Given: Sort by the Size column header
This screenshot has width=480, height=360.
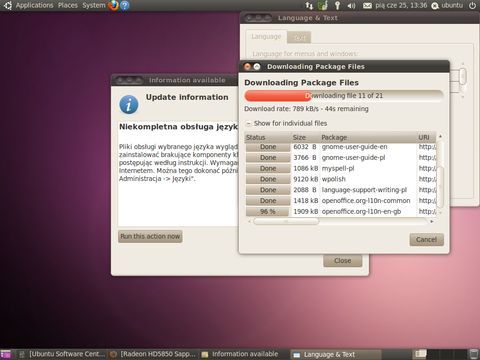Looking at the screenshot, I should 305,137.
